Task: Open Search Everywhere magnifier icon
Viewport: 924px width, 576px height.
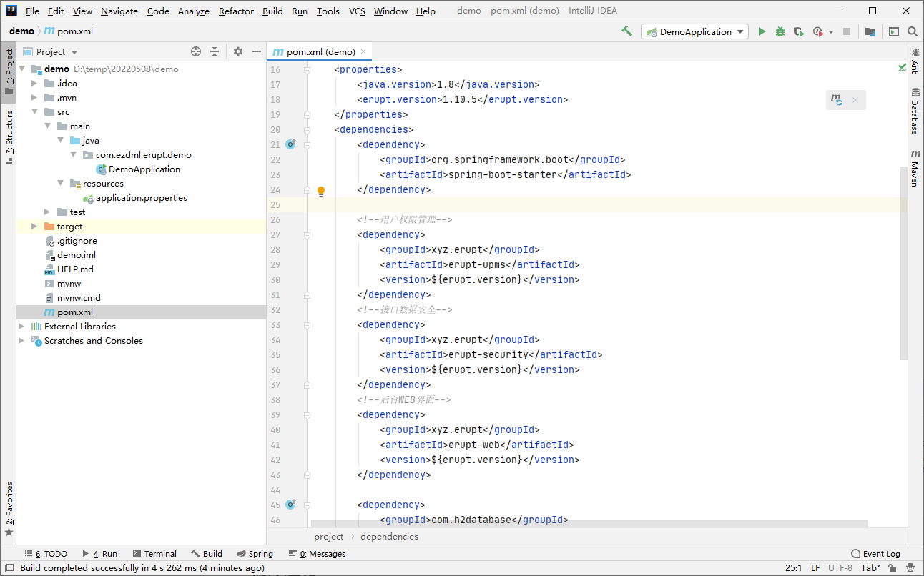Action: (x=912, y=31)
